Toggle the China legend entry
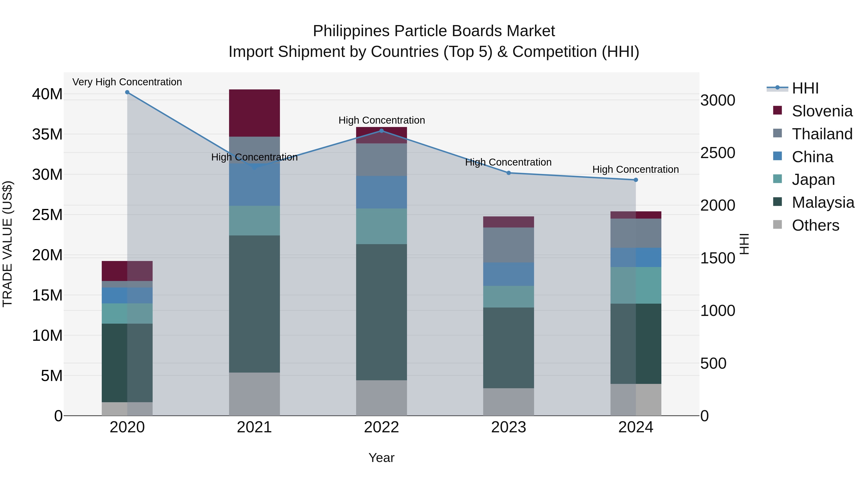The image size is (868, 488). (803, 157)
